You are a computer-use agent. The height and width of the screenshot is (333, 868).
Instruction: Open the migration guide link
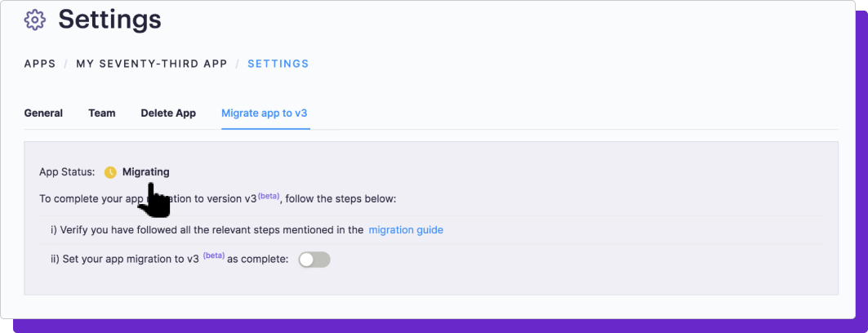coord(406,230)
